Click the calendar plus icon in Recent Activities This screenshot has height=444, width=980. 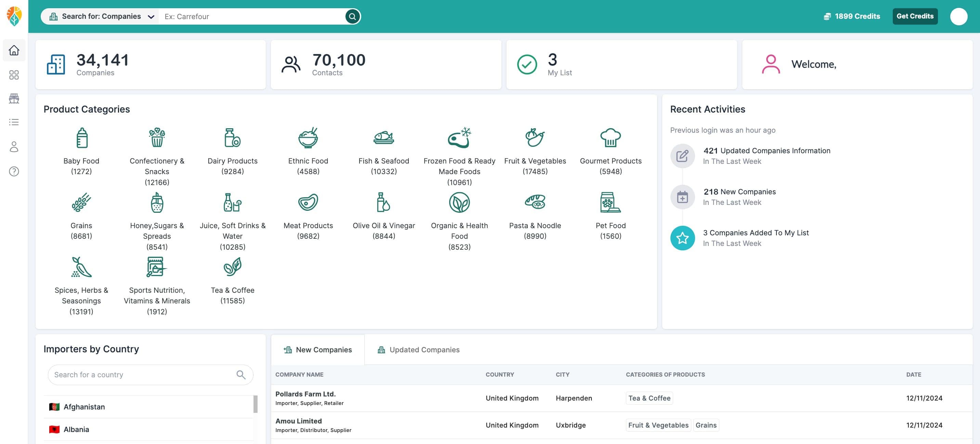point(682,197)
